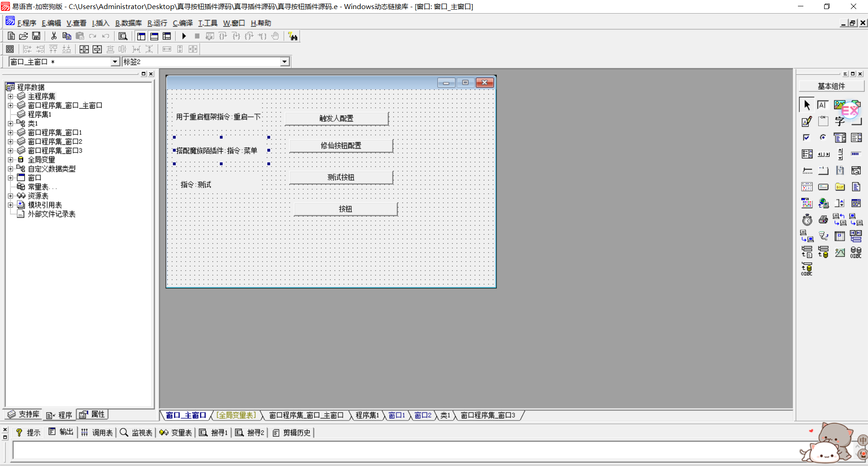This screenshot has width=868, height=466.
Task: Click the 触发人配置 button on form
Action: pos(336,119)
